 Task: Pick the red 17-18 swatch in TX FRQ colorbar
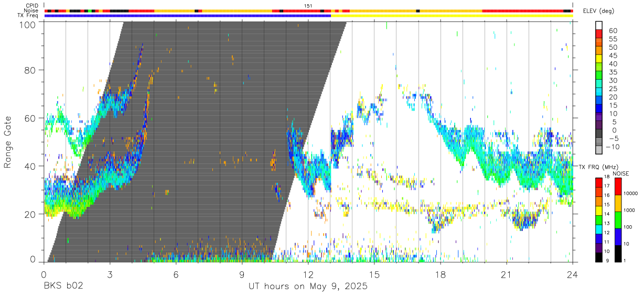click(599, 183)
